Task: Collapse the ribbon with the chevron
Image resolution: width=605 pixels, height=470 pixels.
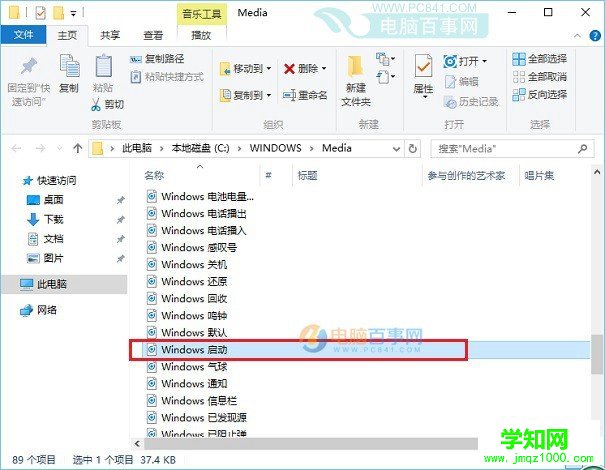Action: pos(577,36)
